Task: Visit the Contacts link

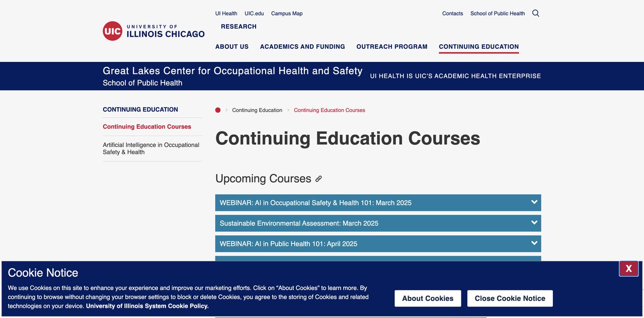Action: [x=452, y=14]
